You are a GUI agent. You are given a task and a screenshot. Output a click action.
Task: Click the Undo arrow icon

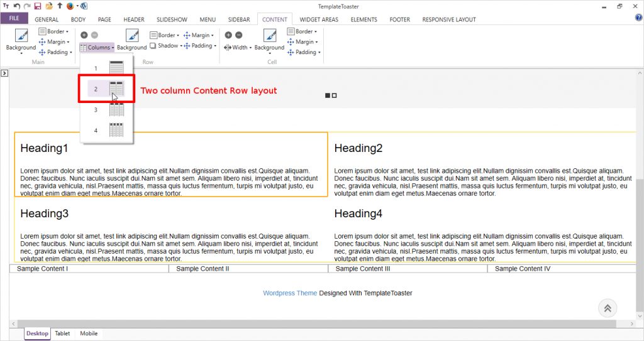pyautogui.click(x=17, y=6)
